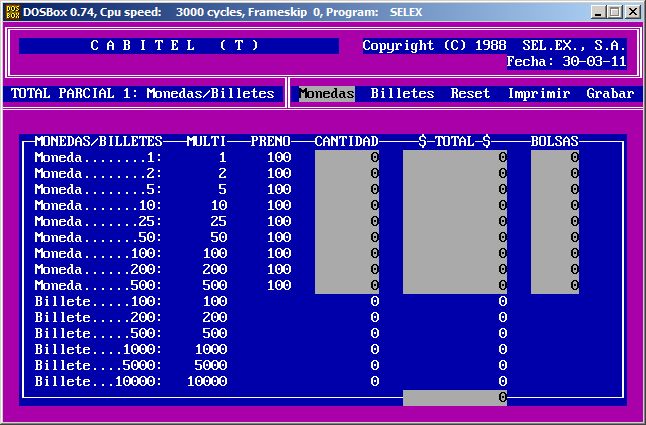Click the $-TOTAL-$ value for Moneda 1
The width and height of the screenshot is (646, 425).
455,158
